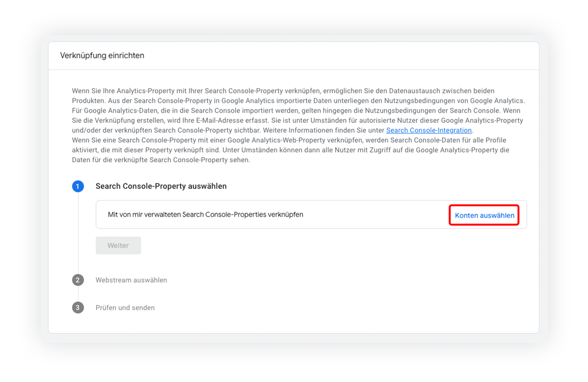The width and height of the screenshot is (588, 382).
Task: Click the second paragraph starting with 'Wenn Sie eine Search Console-Property'
Action: (x=291, y=150)
